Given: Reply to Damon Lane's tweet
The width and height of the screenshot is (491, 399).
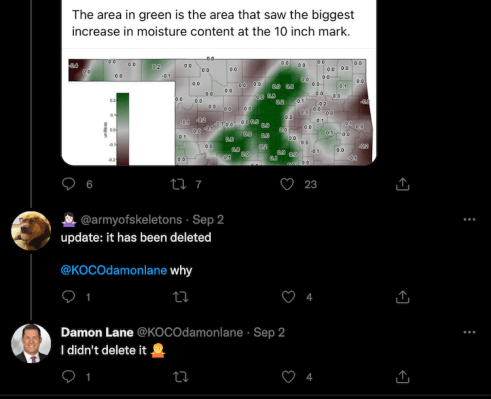Looking at the screenshot, I should 69,376.
